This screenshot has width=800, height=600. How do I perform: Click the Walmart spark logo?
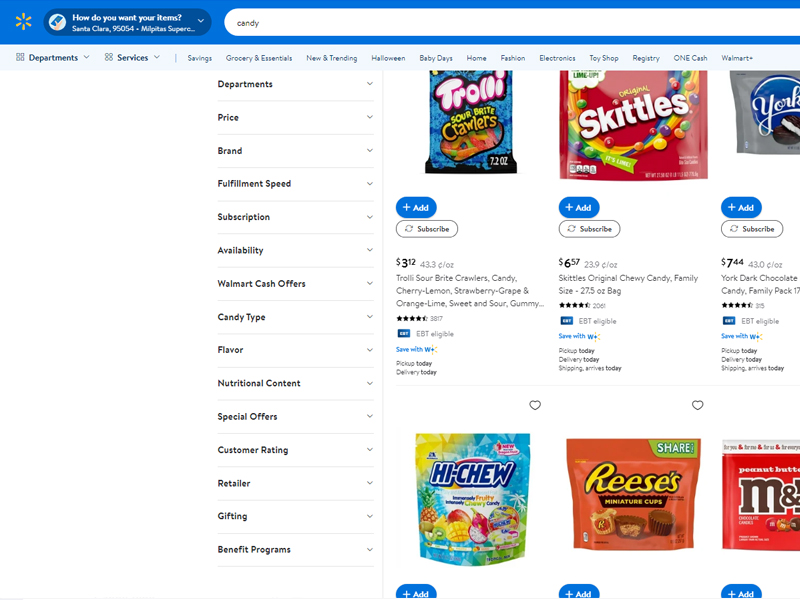pyautogui.click(x=23, y=21)
